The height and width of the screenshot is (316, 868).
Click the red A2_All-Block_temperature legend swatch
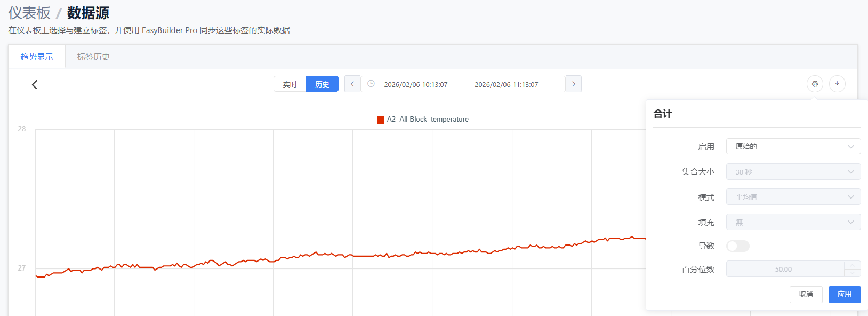(x=381, y=120)
